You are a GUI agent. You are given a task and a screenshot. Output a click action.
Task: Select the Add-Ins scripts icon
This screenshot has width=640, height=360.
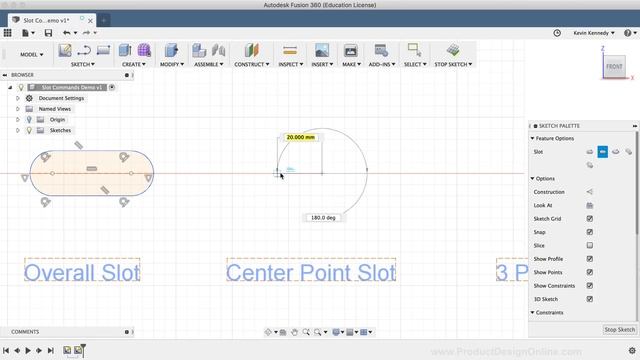[x=381, y=50]
